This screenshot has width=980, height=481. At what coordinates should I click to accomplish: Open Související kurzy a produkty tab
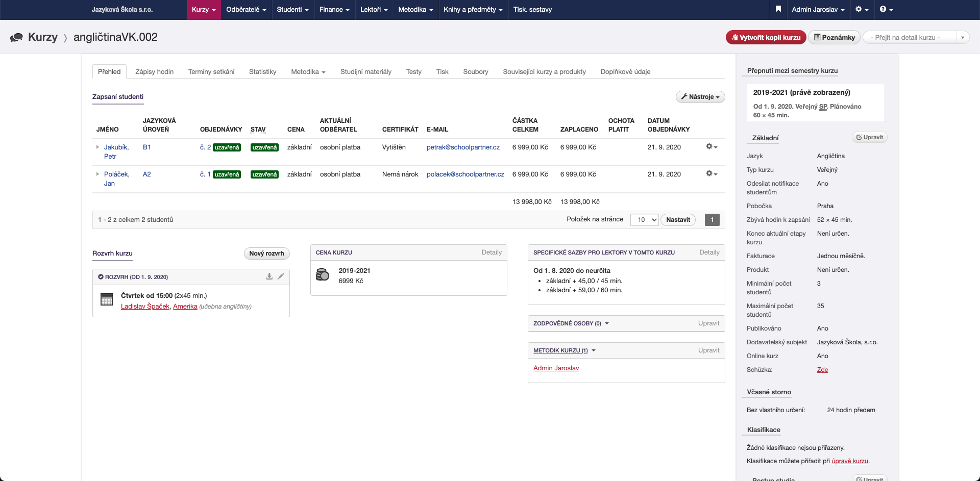[x=545, y=72]
